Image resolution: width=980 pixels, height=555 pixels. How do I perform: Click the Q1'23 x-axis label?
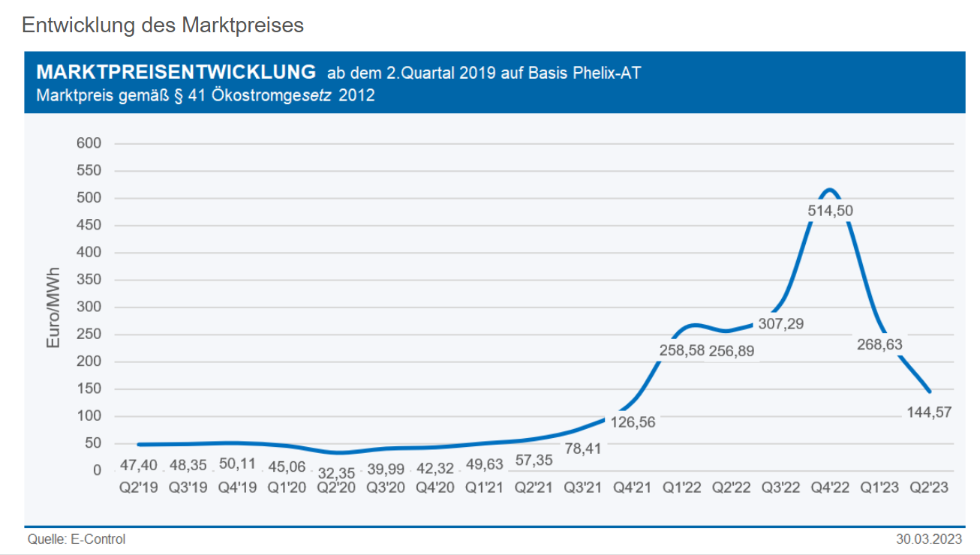click(879, 487)
